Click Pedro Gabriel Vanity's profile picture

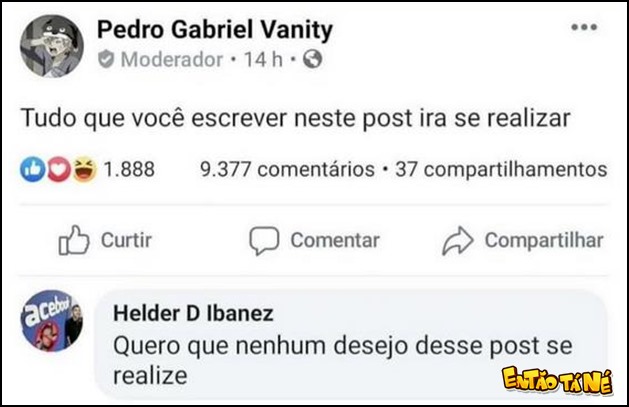[50, 47]
